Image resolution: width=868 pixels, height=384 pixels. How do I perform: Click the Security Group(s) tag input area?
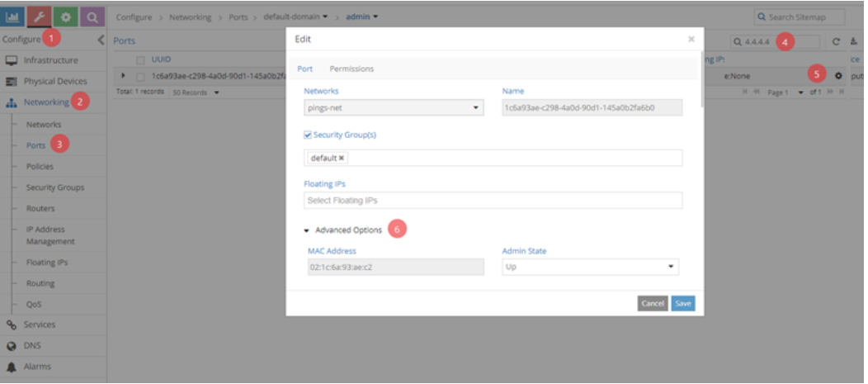(493, 158)
